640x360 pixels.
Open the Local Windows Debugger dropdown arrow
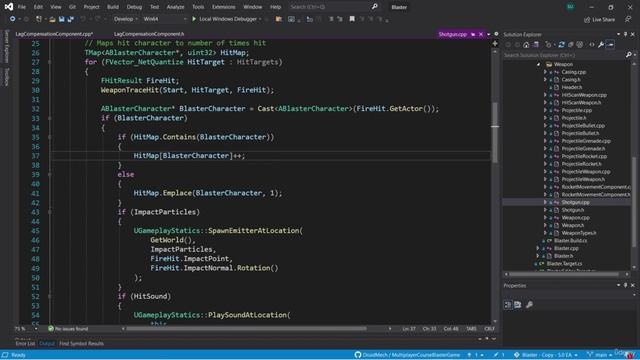tap(260, 19)
